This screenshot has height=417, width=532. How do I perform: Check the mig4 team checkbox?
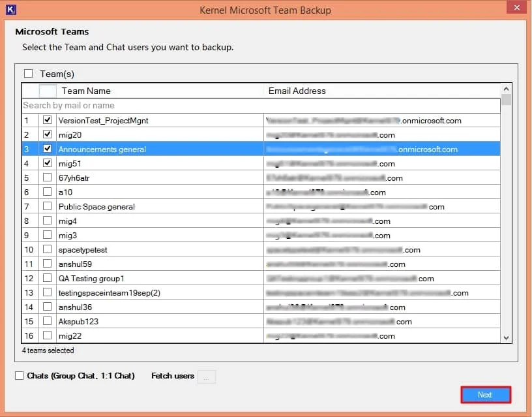tap(48, 221)
